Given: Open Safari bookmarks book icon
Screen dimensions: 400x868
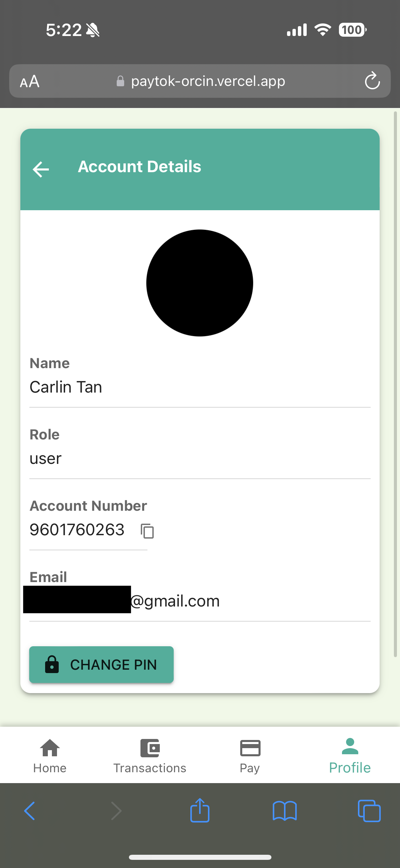Looking at the screenshot, I should tap(285, 811).
